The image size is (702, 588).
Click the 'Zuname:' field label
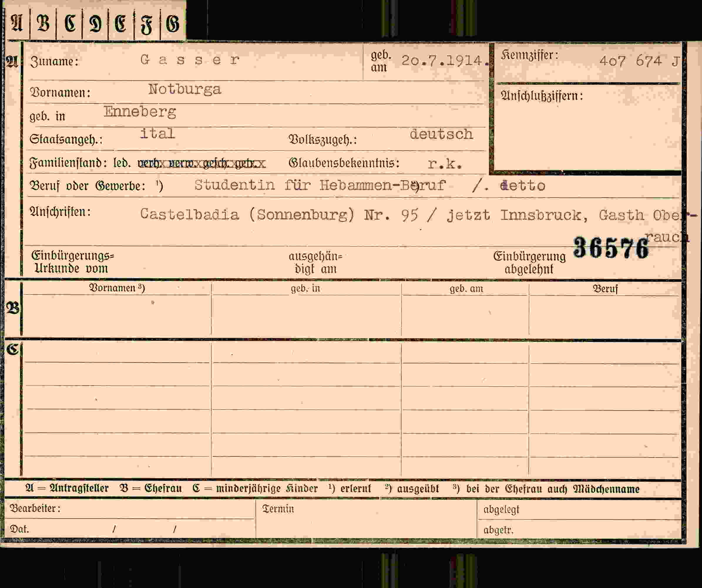55,61
